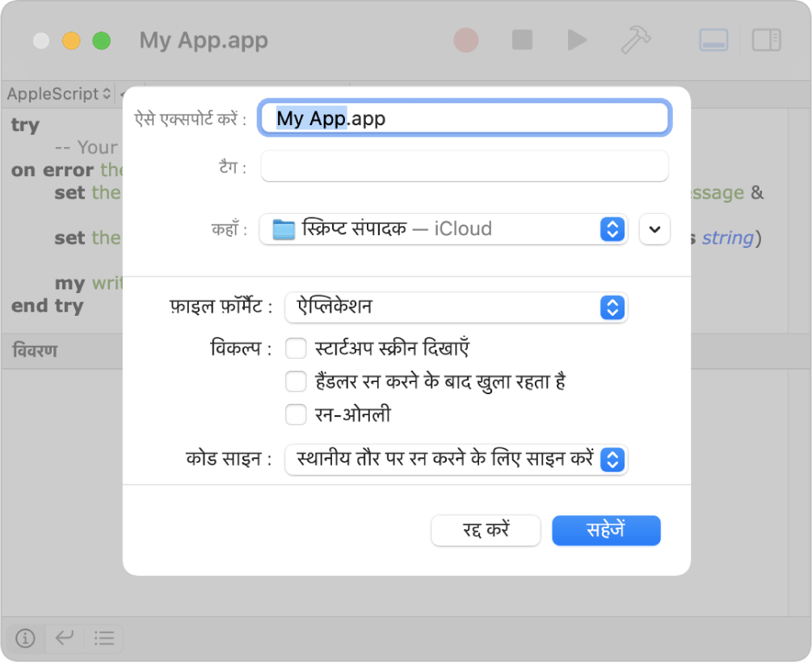812x664 pixels.
Task: Show result via return arrow icon
Action: click(65, 638)
